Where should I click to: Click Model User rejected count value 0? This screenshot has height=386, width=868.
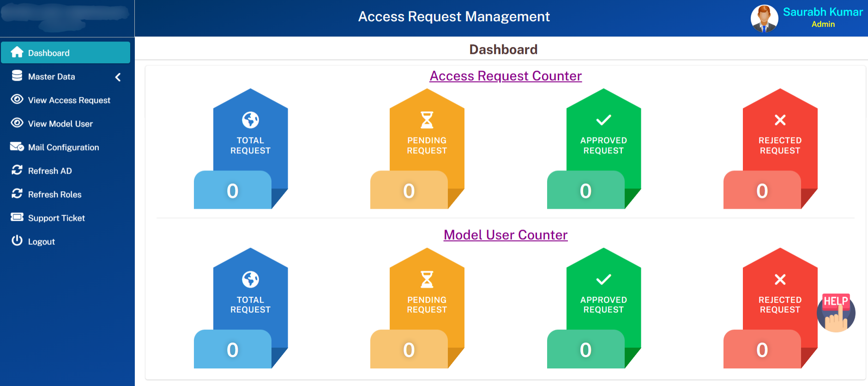click(x=762, y=350)
